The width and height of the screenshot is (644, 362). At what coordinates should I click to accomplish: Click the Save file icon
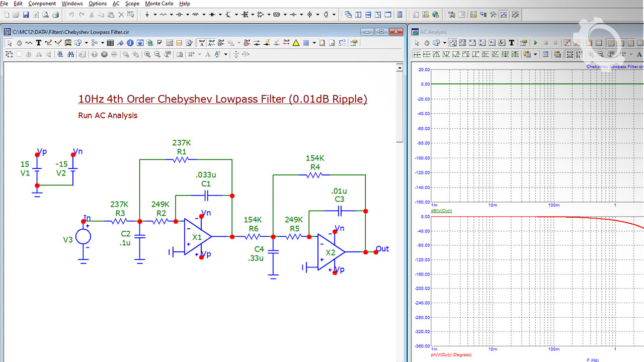(x=26, y=15)
